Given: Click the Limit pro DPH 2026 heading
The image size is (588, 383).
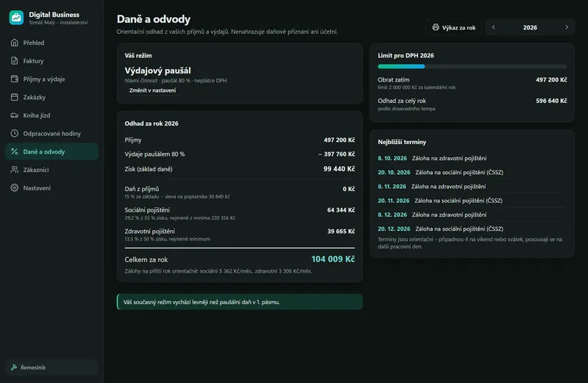Looking at the screenshot, I should (406, 56).
